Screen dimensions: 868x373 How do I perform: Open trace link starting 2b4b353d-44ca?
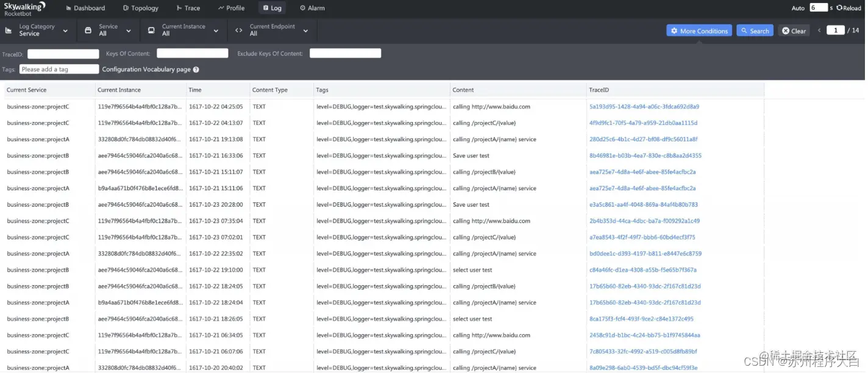click(644, 221)
